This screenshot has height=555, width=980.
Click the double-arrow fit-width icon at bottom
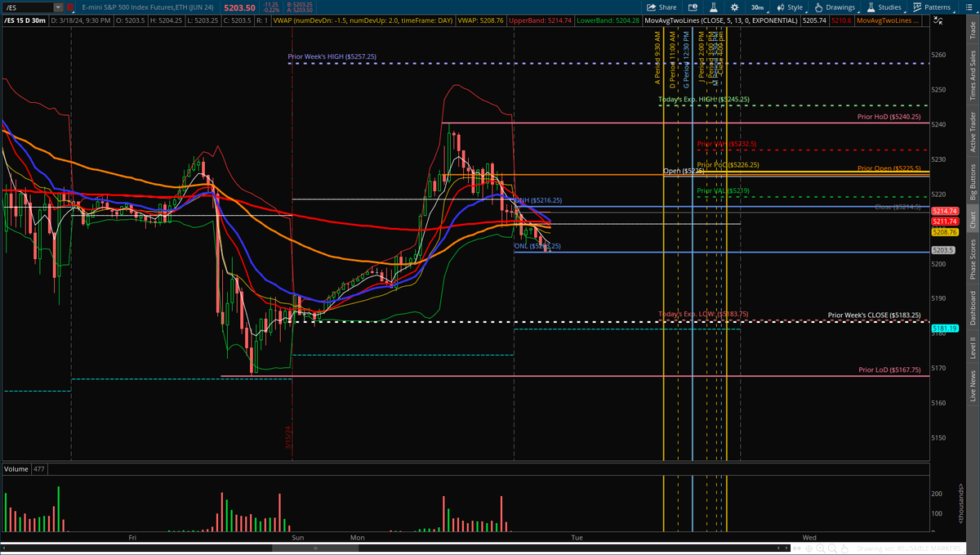797,548
